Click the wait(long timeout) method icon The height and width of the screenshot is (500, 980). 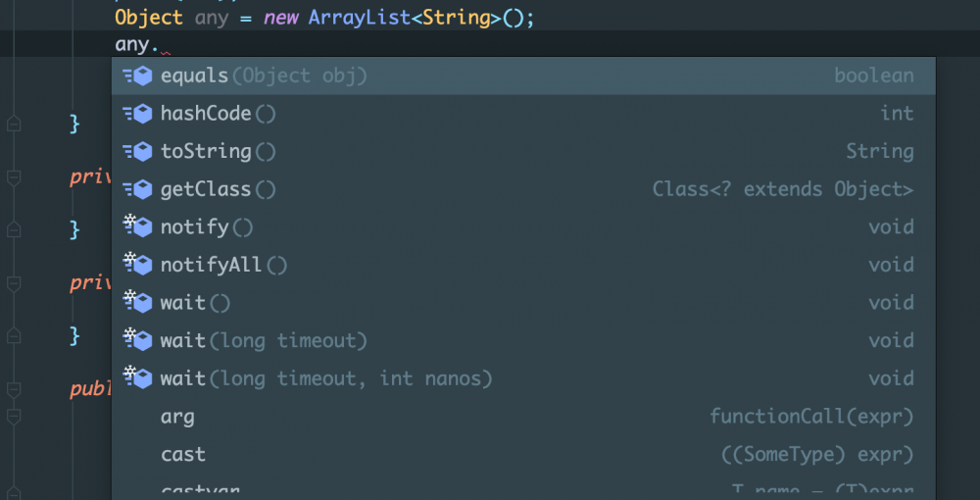click(137, 341)
